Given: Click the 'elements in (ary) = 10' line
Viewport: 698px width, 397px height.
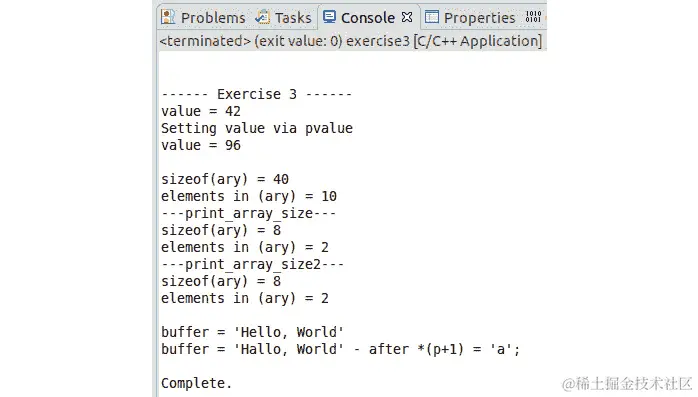Looking at the screenshot, I should pos(249,196).
